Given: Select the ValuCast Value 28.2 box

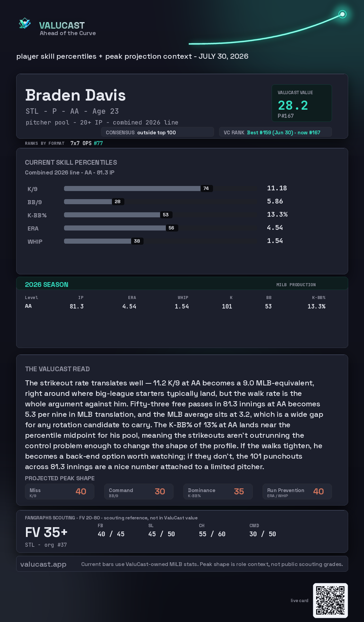Looking at the screenshot, I should pos(302,103).
